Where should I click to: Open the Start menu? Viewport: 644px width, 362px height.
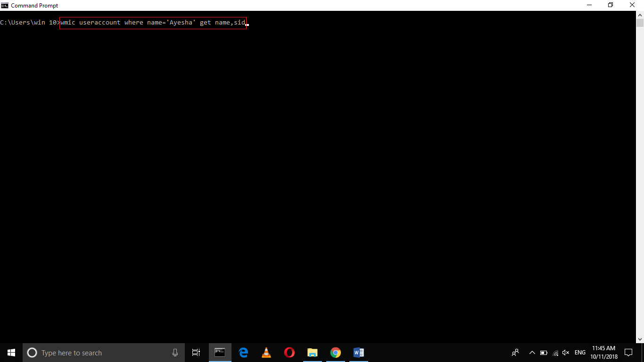pyautogui.click(x=10, y=352)
